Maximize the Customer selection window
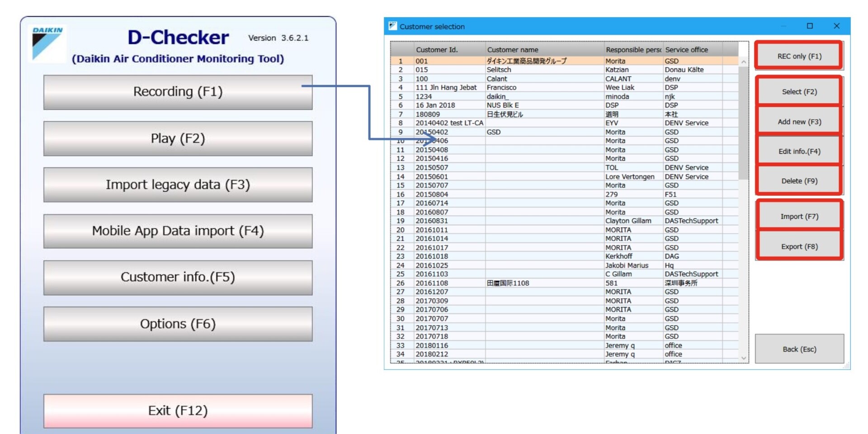 click(810, 26)
